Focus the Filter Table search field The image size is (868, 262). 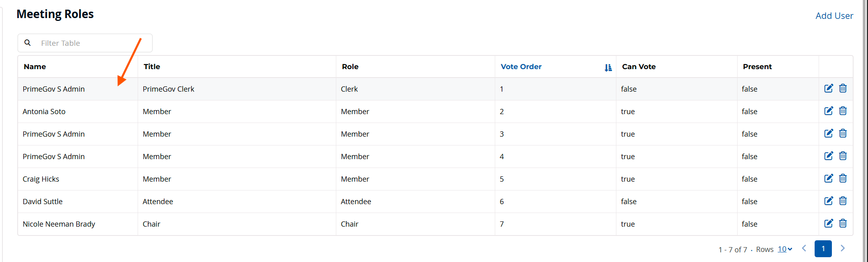point(85,43)
